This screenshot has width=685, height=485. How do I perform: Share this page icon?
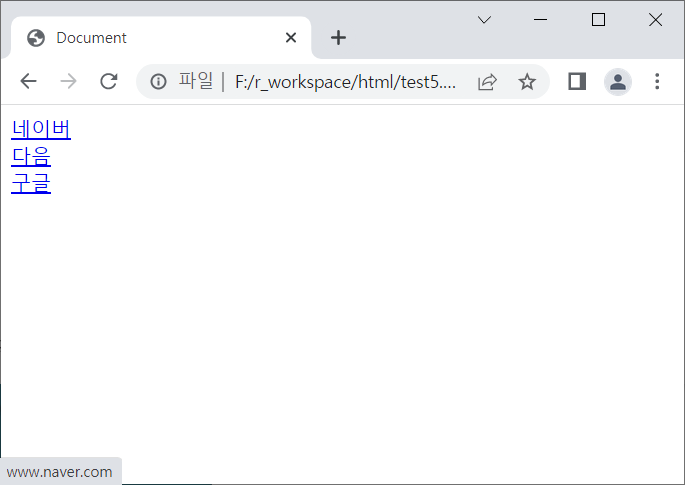click(x=487, y=82)
